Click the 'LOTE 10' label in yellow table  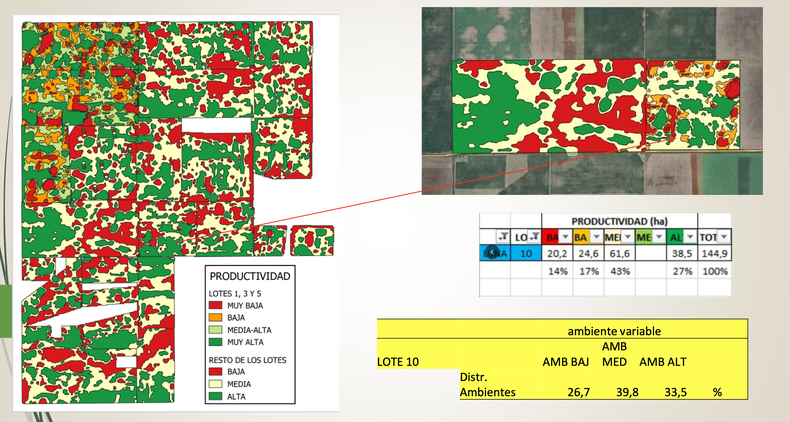point(398,362)
